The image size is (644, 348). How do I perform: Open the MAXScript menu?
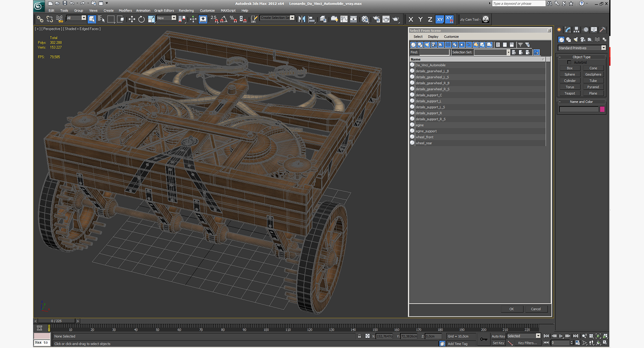[228, 10]
